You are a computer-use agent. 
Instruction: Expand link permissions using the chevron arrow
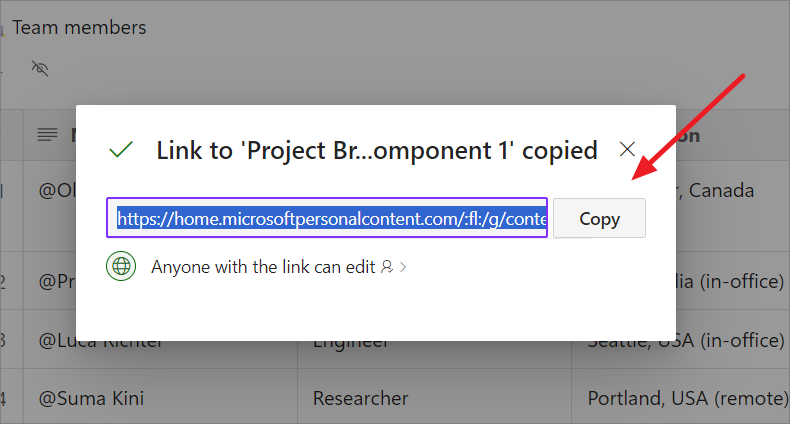click(403, 267)
